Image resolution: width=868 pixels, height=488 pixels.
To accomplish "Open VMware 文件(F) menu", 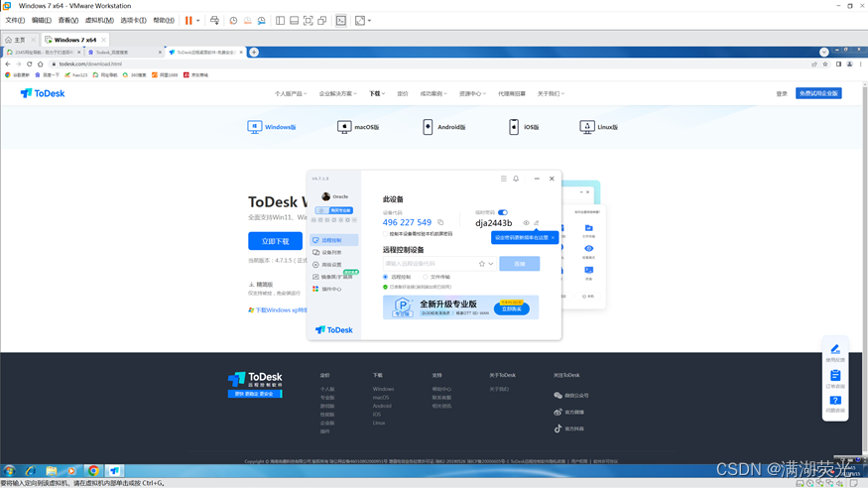I will pos(15,21).
